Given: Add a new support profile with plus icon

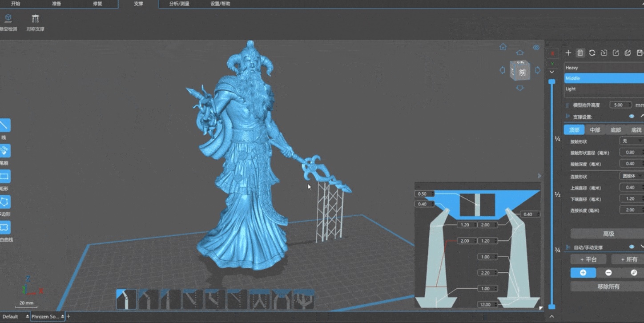Looking at the screenshot, I should tap(568, 53).
